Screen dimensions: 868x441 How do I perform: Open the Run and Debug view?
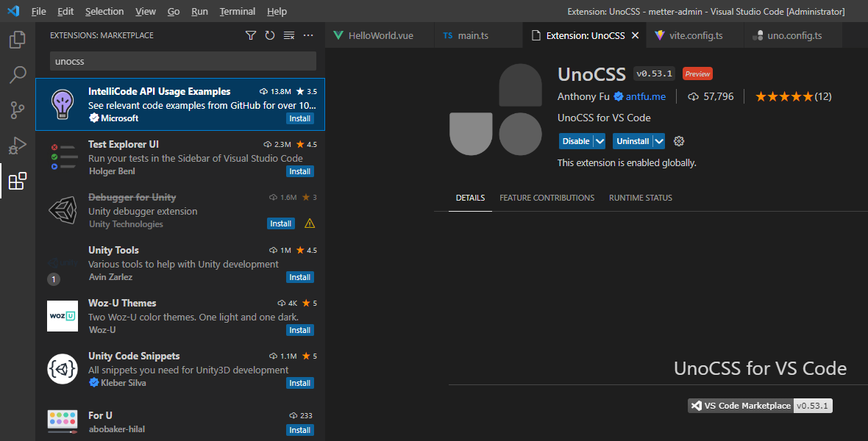(x=18, y=146)
